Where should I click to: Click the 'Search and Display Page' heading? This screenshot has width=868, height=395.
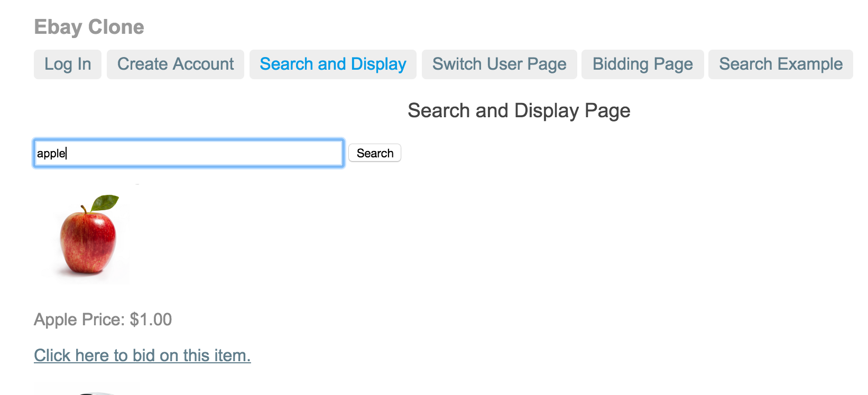tap(519, 111)
